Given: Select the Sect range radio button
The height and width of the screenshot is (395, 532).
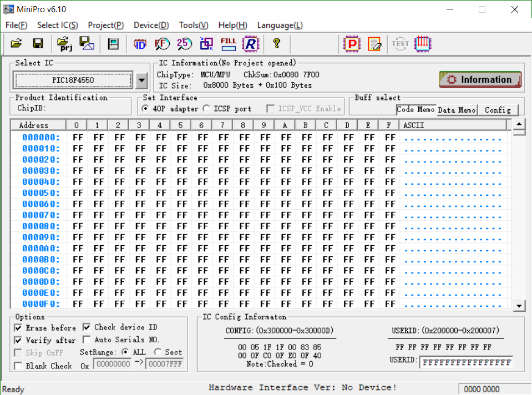Looking at the screenshot, I should (158, 352).
